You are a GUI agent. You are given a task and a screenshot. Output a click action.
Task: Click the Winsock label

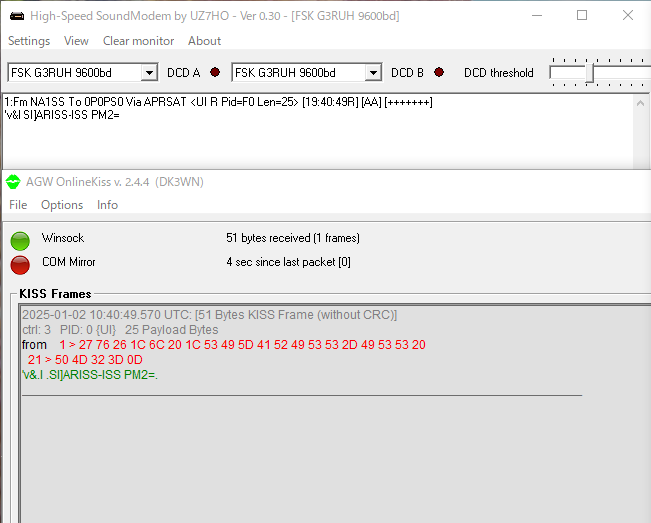[63, 238]
